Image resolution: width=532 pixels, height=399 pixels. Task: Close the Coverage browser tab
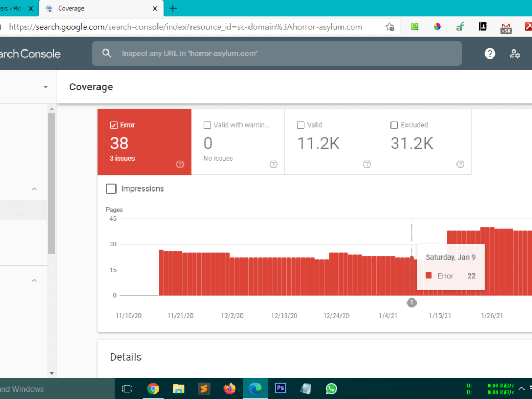[x=155, y=9]
